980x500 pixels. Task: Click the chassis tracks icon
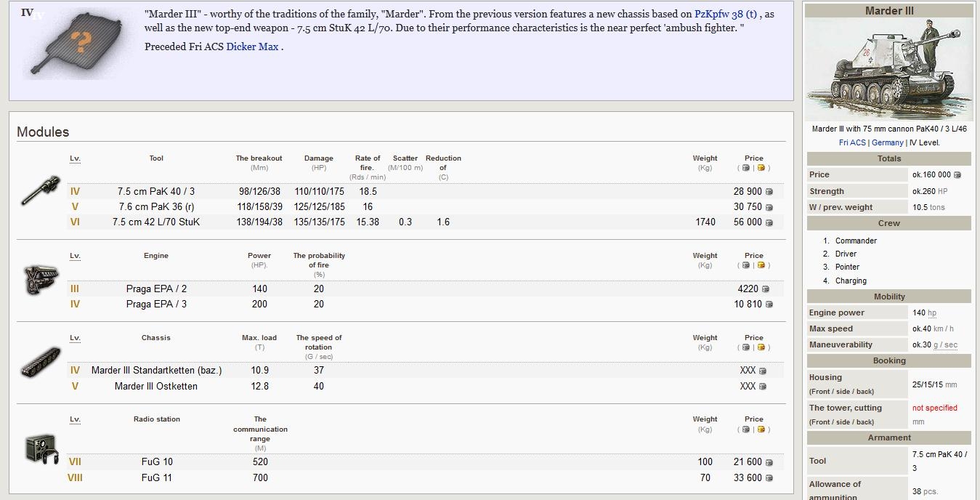pos(41,362)
